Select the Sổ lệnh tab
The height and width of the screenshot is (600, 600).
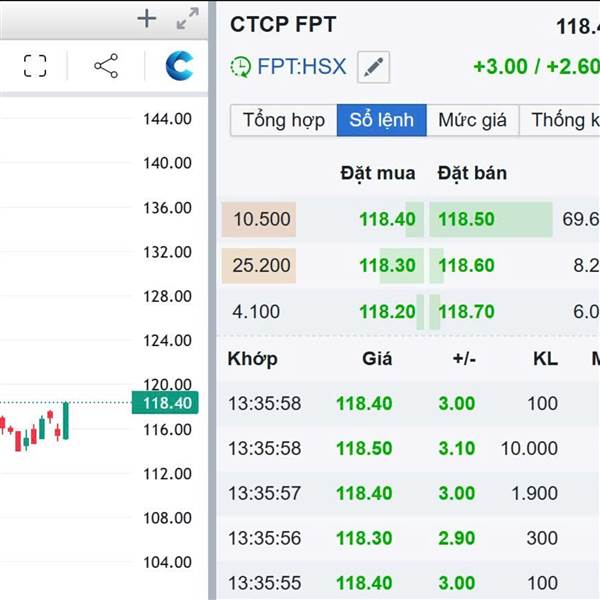click(x=382, y=120)
